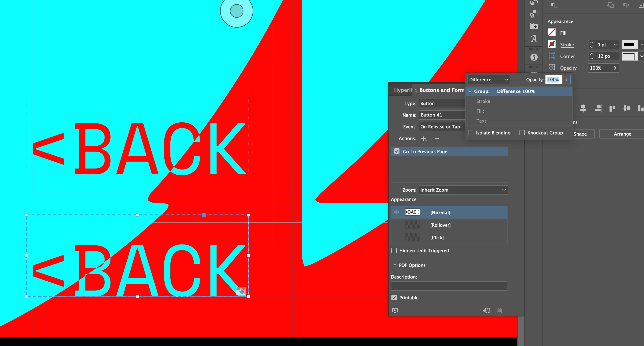Select the Go To Previous Page action
This screenshot has width=644, height=346.
425,152
